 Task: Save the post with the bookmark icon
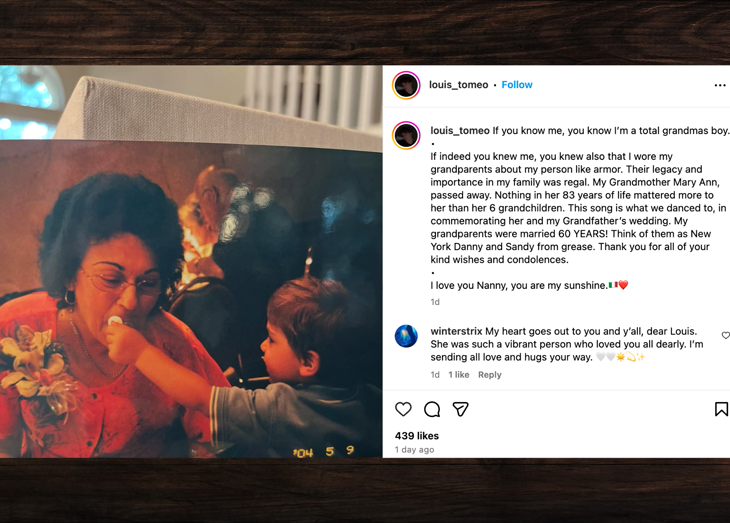pyautogui.click(x=721, y=409)
